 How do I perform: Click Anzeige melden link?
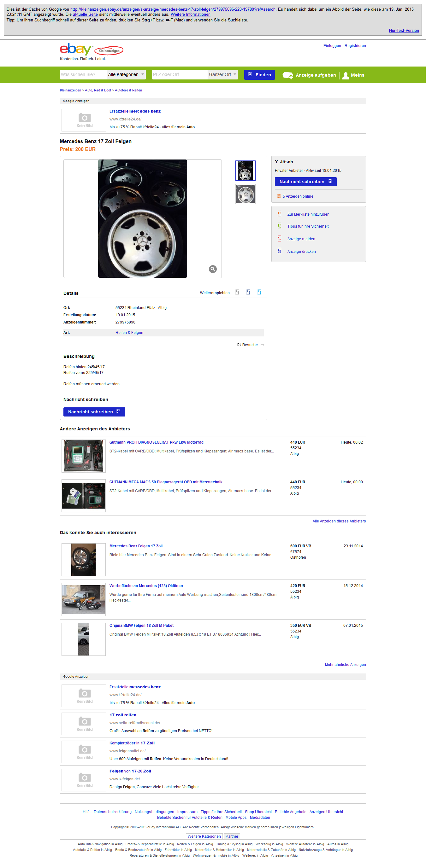[301, 239]
